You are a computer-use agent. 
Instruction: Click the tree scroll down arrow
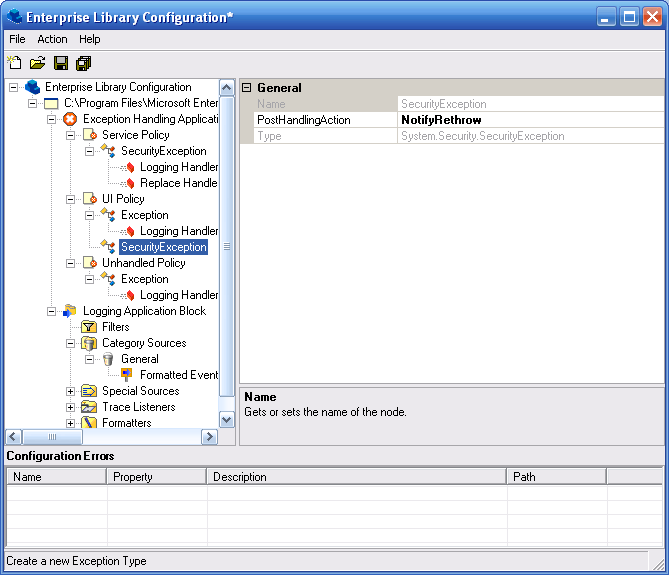[227, 420]
